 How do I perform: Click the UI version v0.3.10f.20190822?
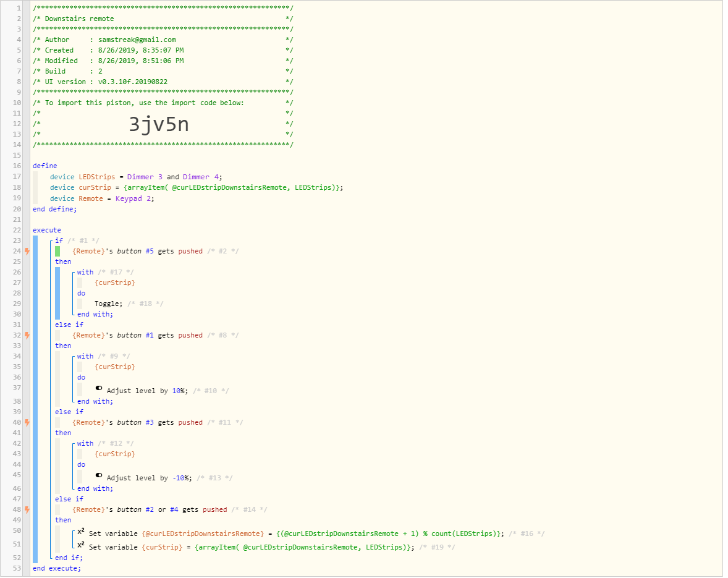[x=133, y=82]
